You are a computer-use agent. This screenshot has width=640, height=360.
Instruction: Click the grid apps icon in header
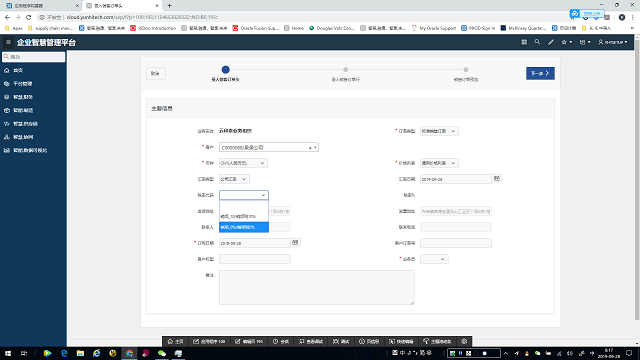point(524,42)
